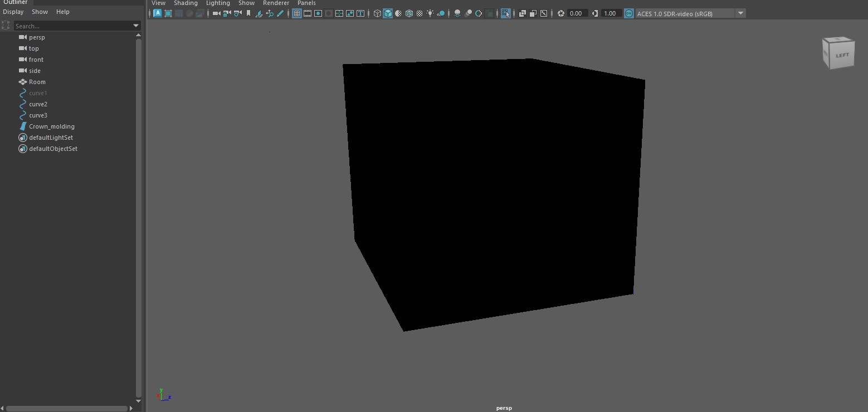This screenshot has height=412, width=868.
Task: Select Smooth Shade All cube icon
Action: 388,13
